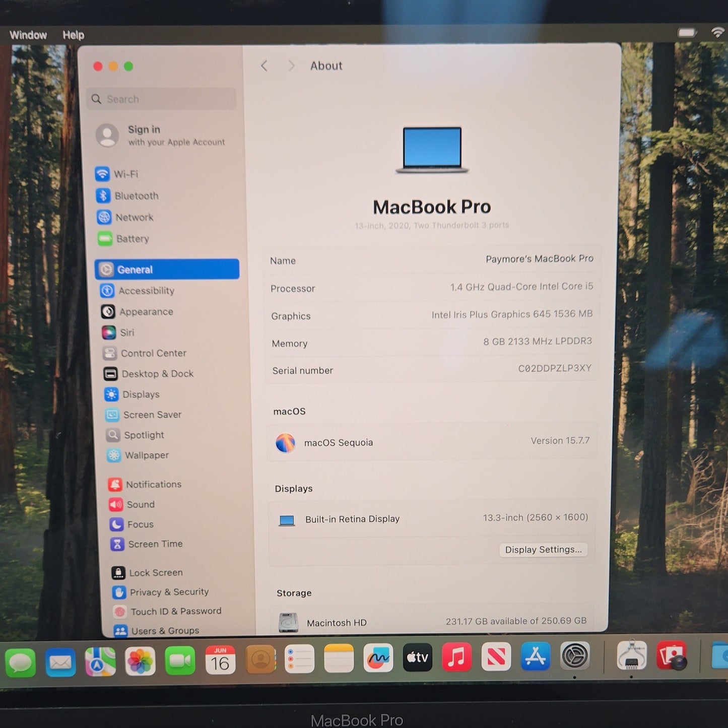The image size is (728, 728).
Task: Open Wi-Fi settings in sidebar
Action: tap(117, 174)
